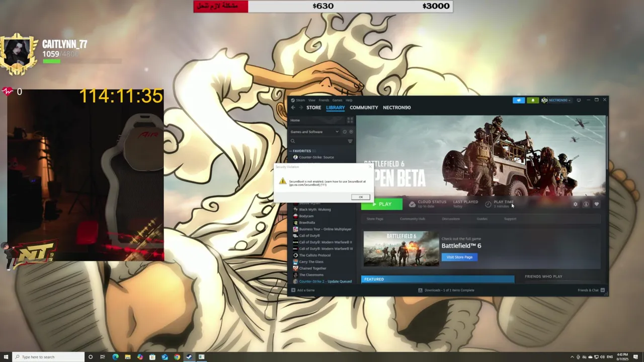Click the back arrow in Steam navigation
644x362 pixels.
coord(293,107)
